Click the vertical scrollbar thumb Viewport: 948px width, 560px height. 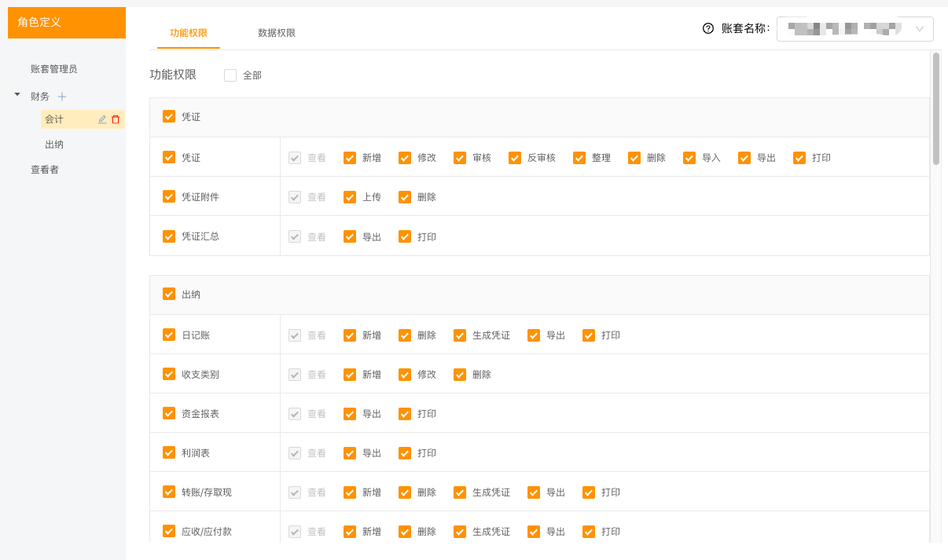(935, 108)
